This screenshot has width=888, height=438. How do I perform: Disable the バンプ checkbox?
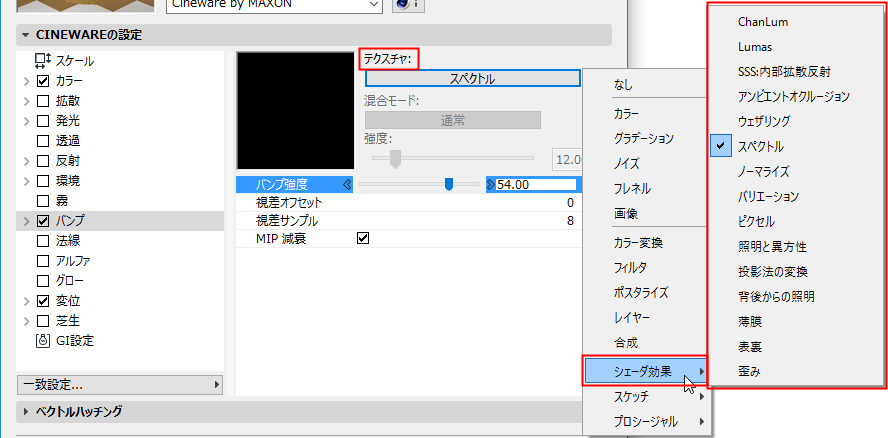click(43, 221)
